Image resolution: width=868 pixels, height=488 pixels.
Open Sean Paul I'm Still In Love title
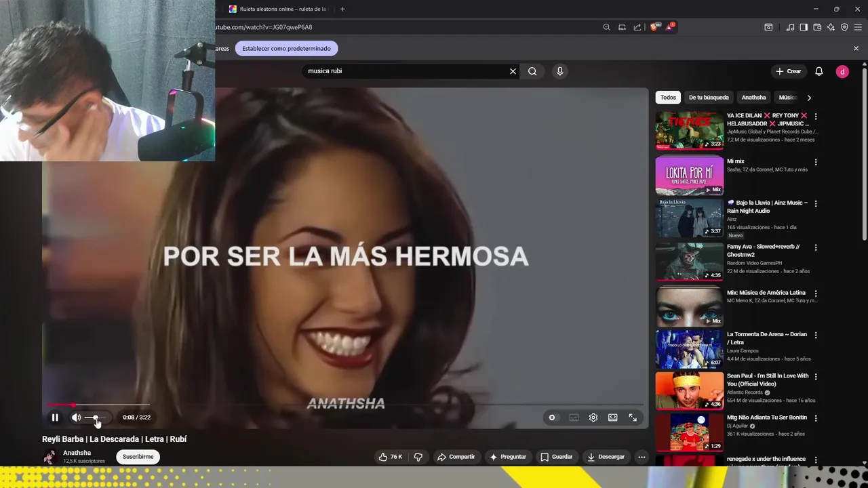768,380
